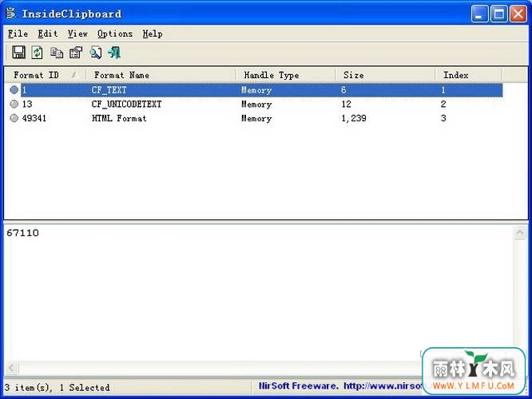Image resolution: width=532 pixels, height=399 pixels.
Task: Click index value 2 in CF_UNICODETEXT row
Action: coord(443,104)
